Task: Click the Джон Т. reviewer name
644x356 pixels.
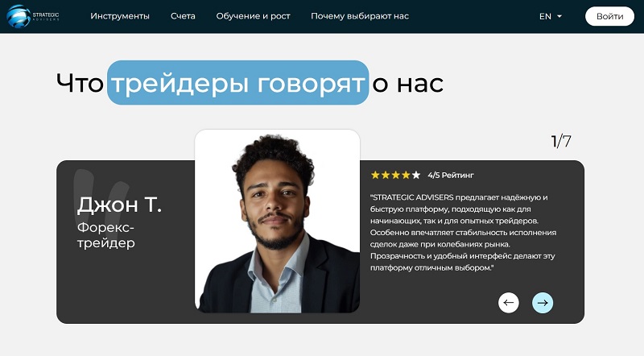Action: click(119, 205)
